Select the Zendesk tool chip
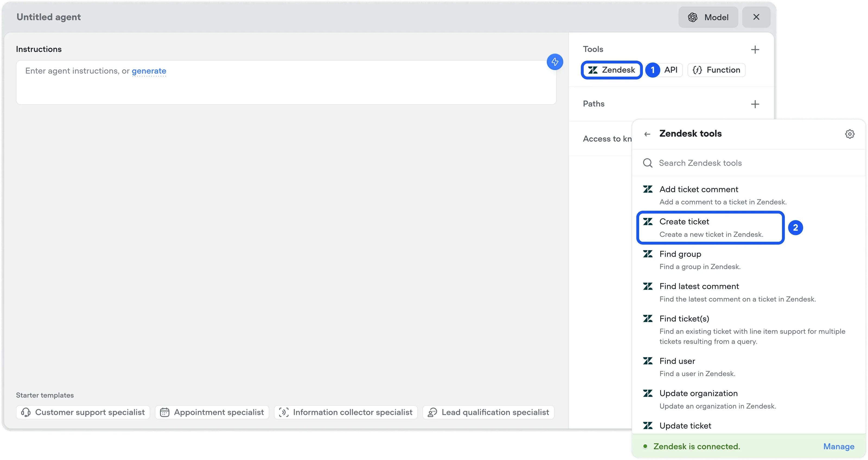The width and height of the screenshot is (868, 460). tap(612, 70)
